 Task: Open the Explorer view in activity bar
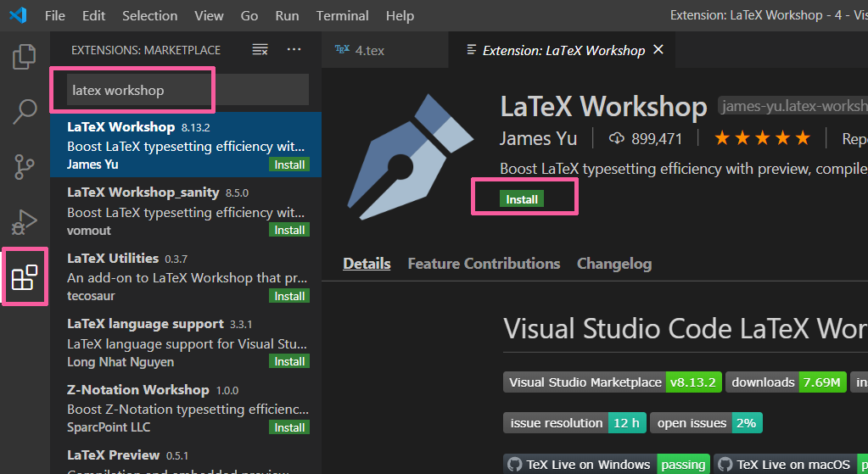(x=25, y=57)
